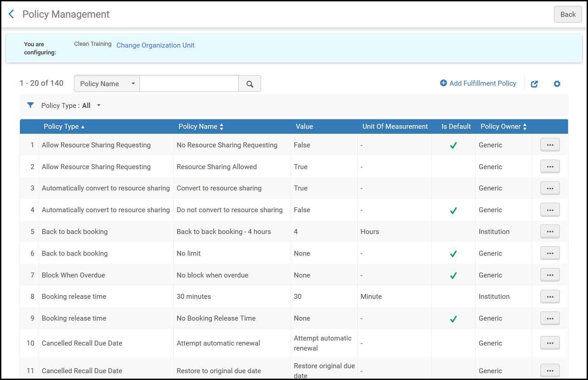588x380 pixels.
Task: Click the magnifier search icon button
Action: coord(250,84)
